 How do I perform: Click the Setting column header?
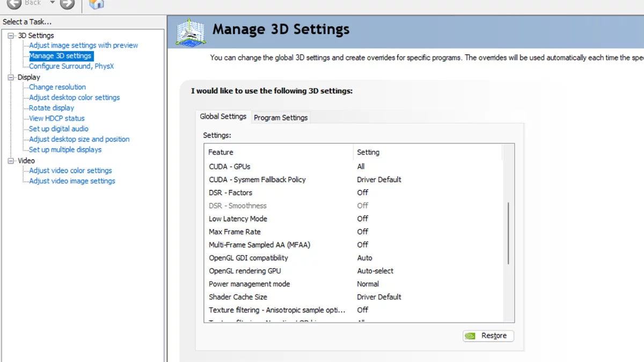(427, 152)
